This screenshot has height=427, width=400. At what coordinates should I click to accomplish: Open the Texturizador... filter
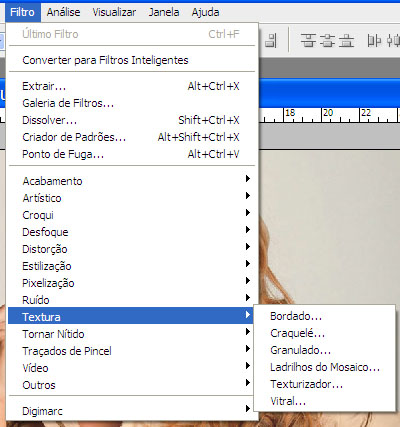click(x=325, y=384)
